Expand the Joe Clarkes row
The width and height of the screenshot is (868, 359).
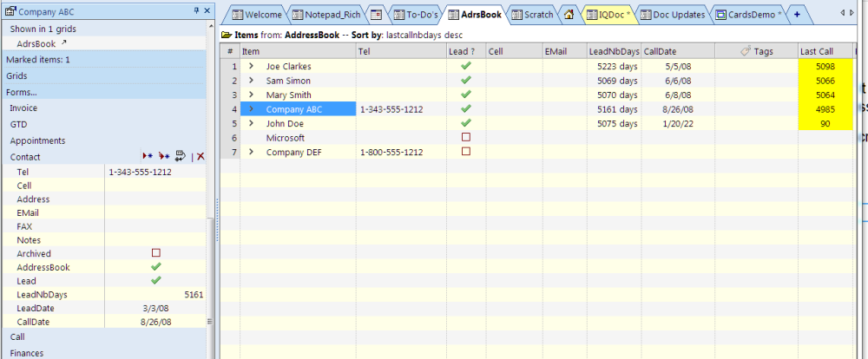[251, 66]
